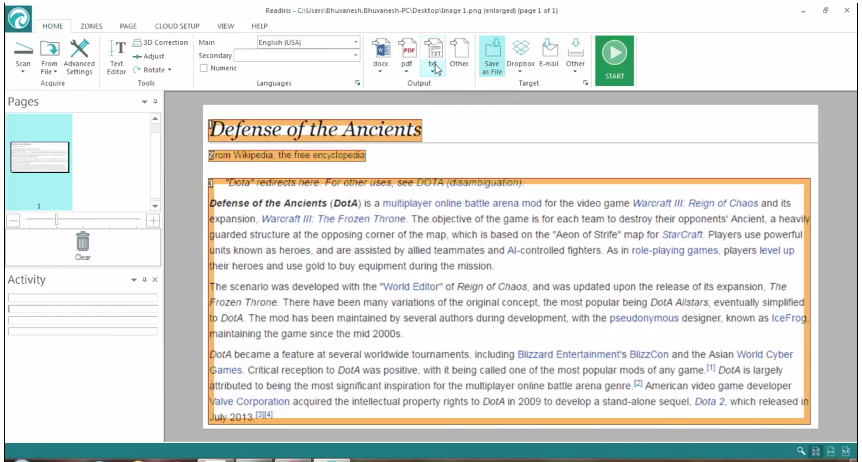
Task: Pin the Pages panel
Action: pyautogui.click(x=155, y=101)
